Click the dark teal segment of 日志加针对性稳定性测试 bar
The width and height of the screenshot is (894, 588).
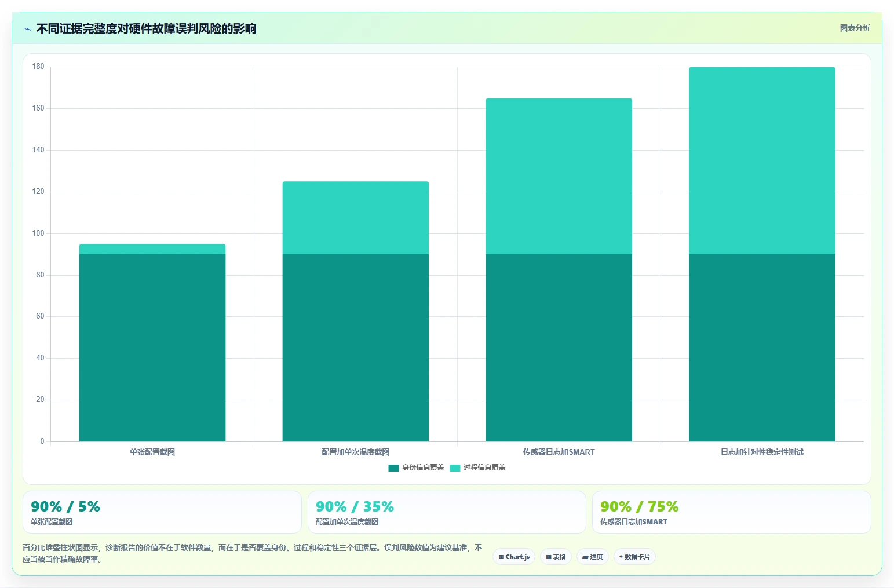point(762,348)
